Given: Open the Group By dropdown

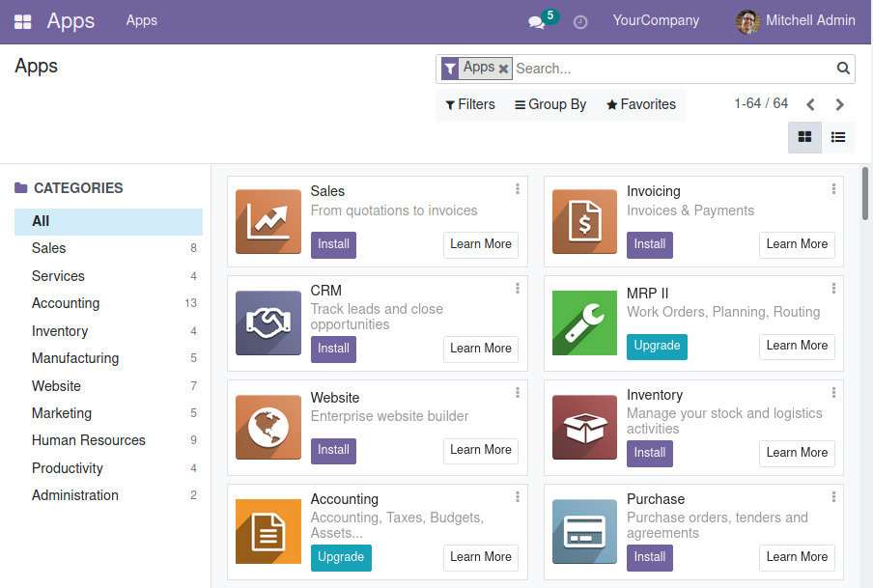Looking at the screenshot, I should click(549, 104).
